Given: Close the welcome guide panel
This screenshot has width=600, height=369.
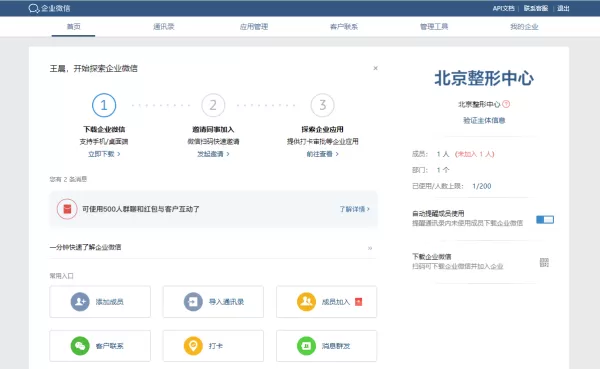Looking at the screenshot, I should (x=375, y=68).
